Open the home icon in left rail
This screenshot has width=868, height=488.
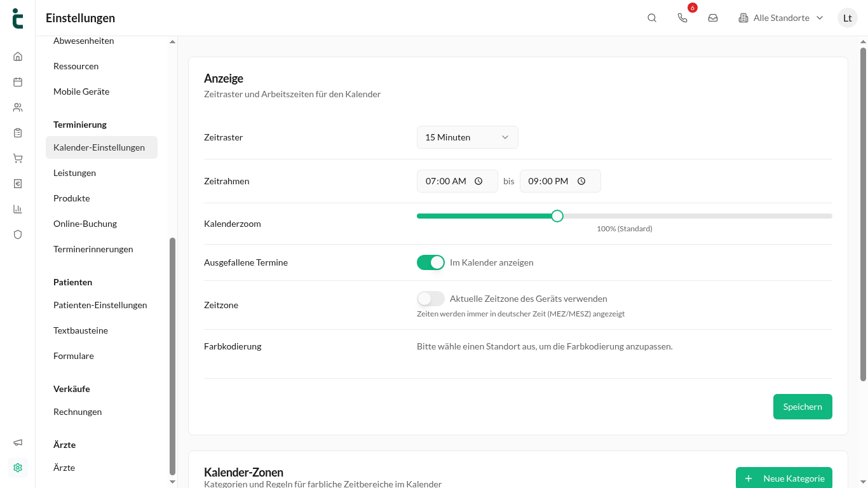(x=18, y=57)
